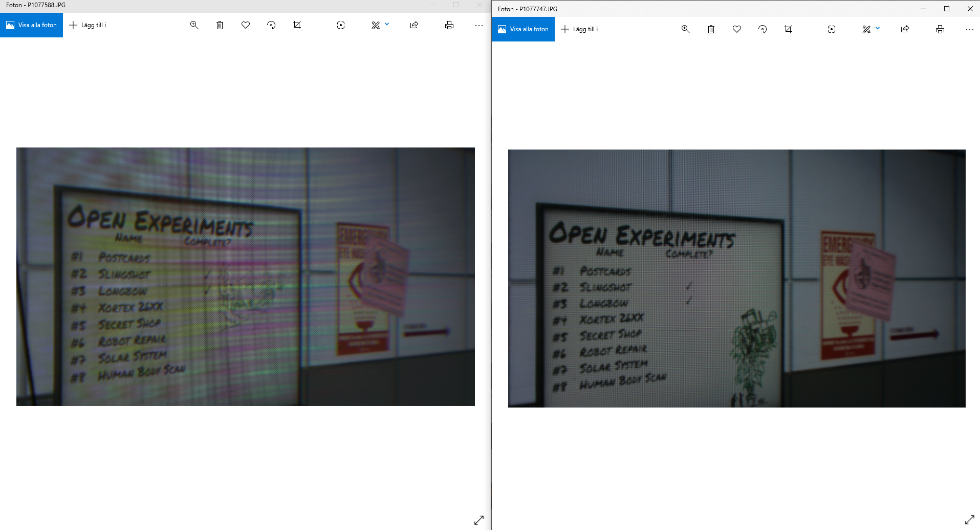Screen dimensions: 980x530
Task: Zoom icon in right P1077747 window
Action: (x=686, y=29)
